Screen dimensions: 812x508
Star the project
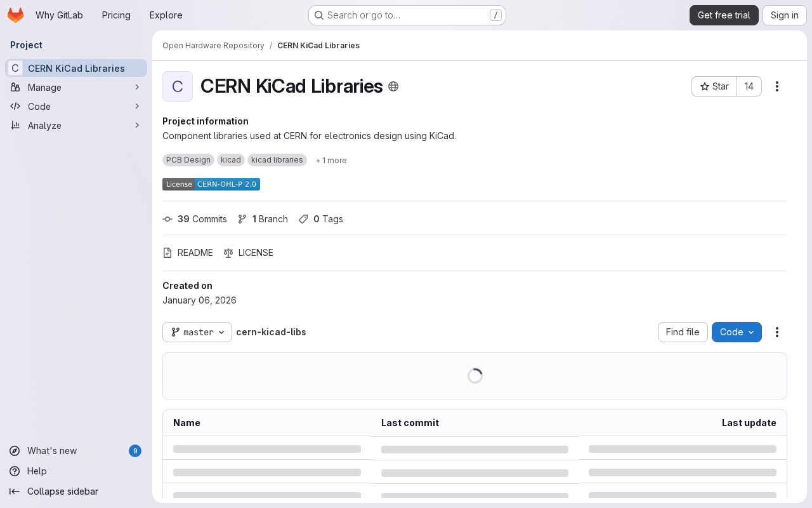coord(714,86)
